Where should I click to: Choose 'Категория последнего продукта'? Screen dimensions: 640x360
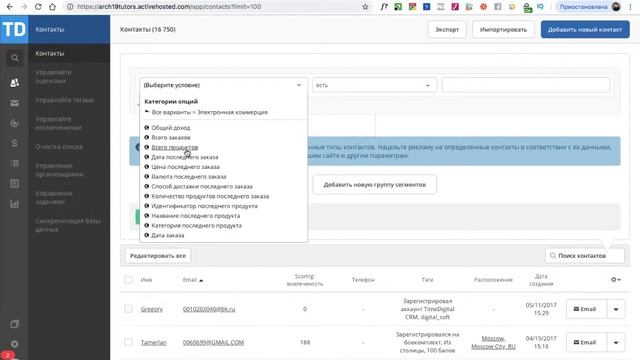(x=196, y=226)
